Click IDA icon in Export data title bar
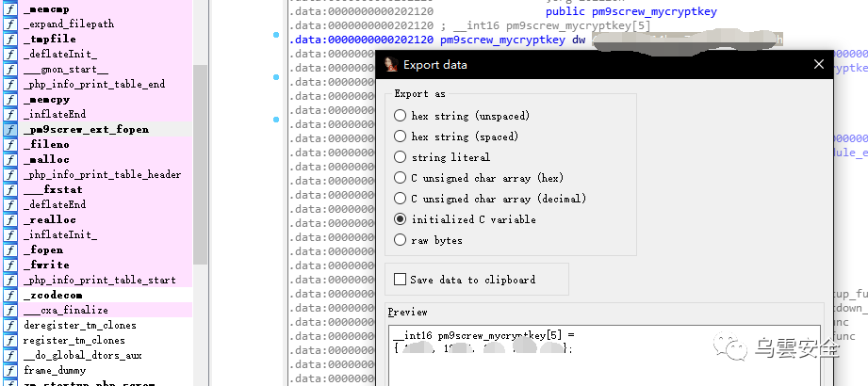868x386 pixels. pyautogui.click(x=391, y=64)
